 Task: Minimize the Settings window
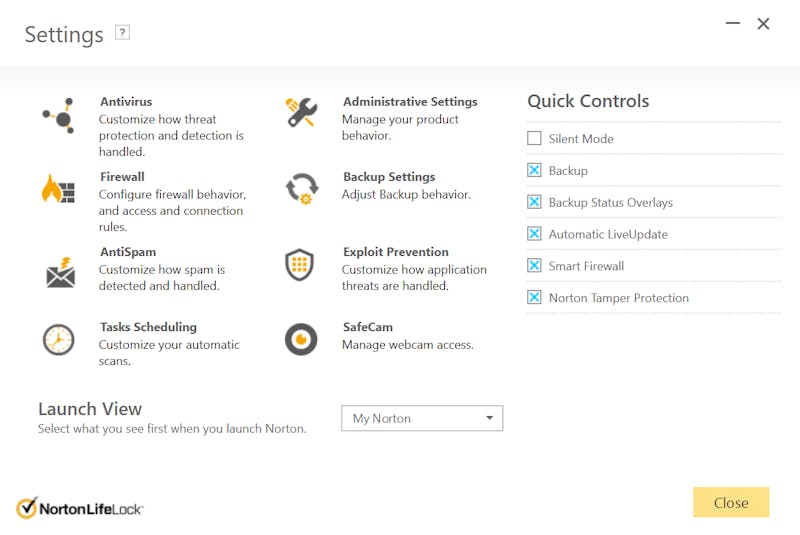tap(733, 23)
